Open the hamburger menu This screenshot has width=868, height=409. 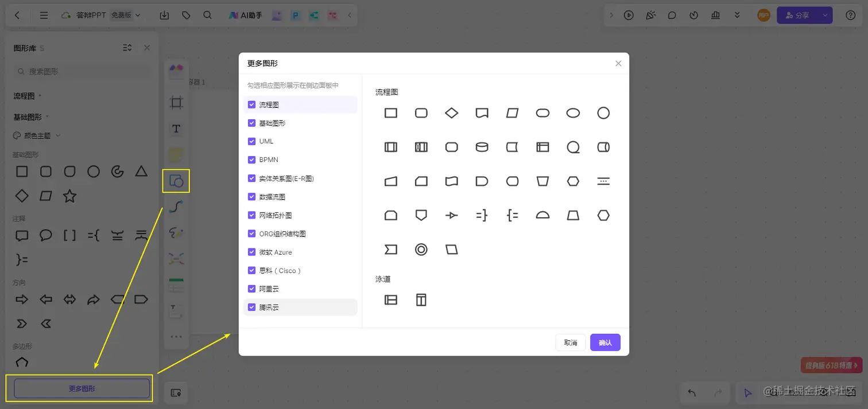point(44,15)
